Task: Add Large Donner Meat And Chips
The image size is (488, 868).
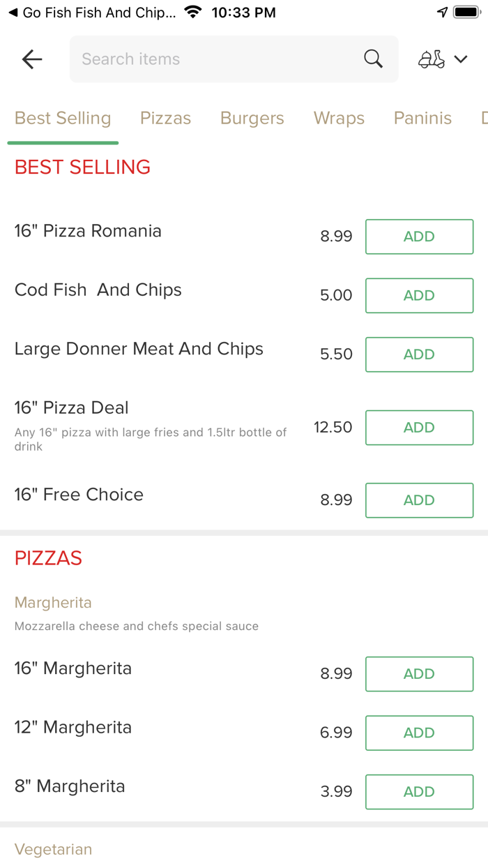Action: tap(419, 354)
